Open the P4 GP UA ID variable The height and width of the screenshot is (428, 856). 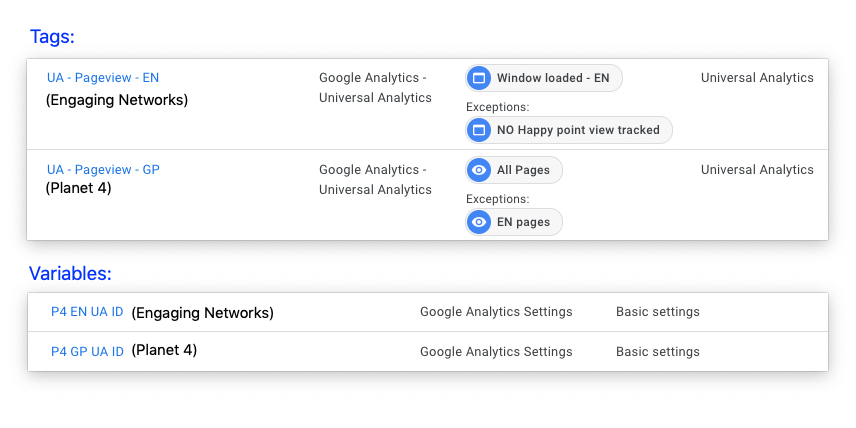pos(87,352)
